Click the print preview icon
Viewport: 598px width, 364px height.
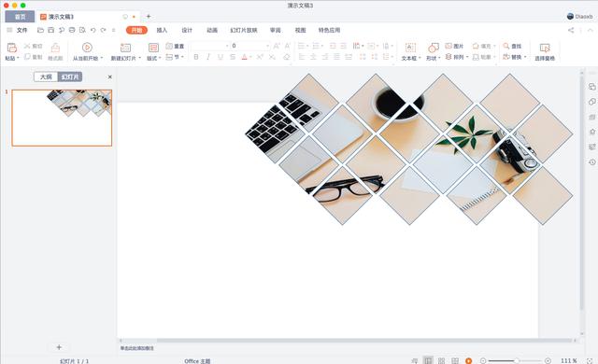click(82, 30)
